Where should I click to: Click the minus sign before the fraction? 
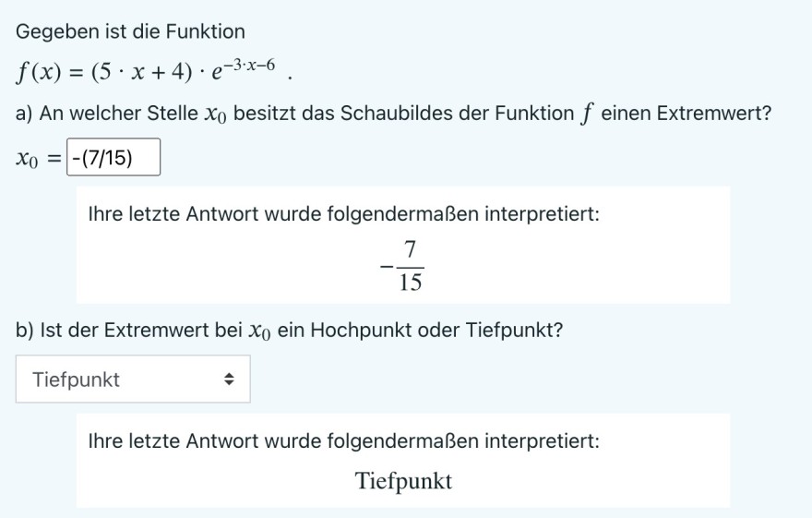pyautogui.click(x=387, y=267)
